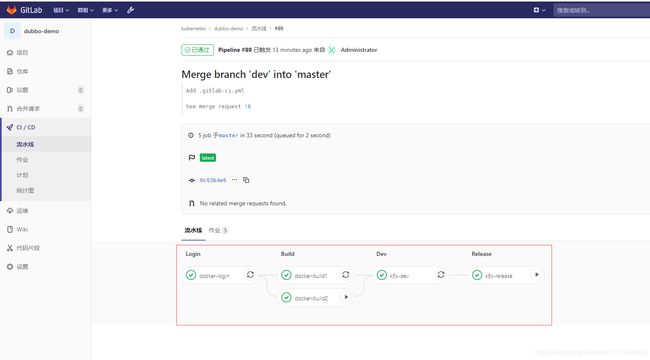Screen dimensions: 650x360
Task: Retry docker-build1 job icon
Action: point(346,275)
